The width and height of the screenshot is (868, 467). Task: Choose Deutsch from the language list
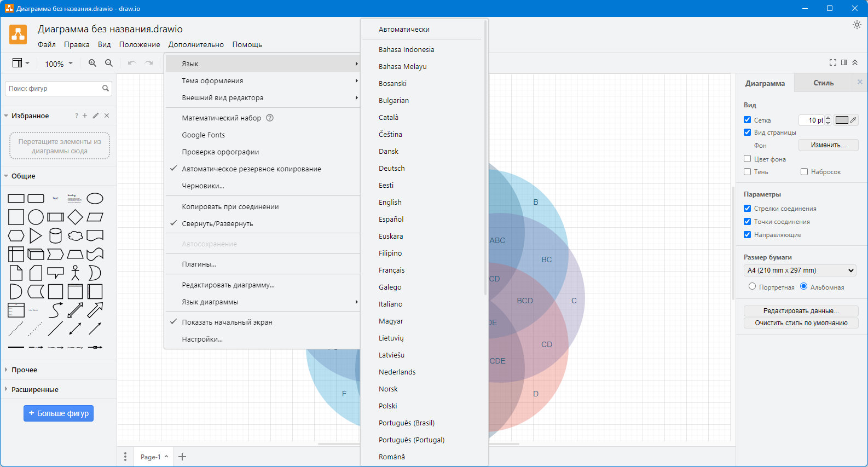391,168
